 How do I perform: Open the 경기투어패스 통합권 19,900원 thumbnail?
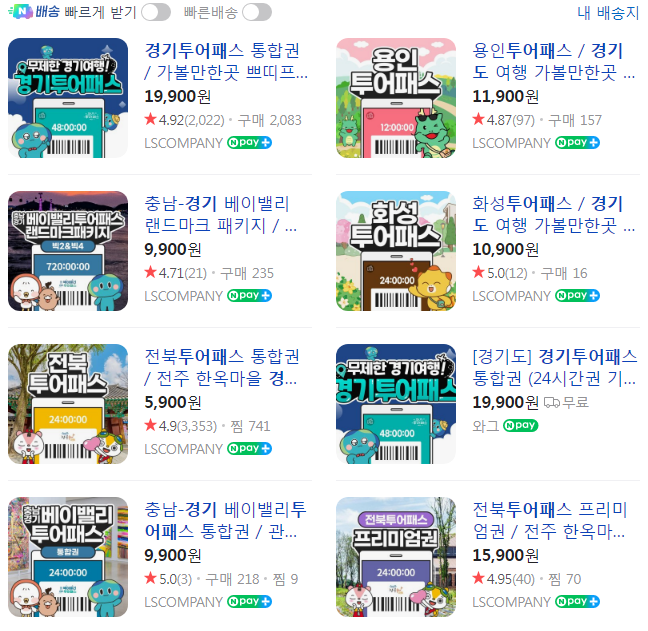click(68, 98)
